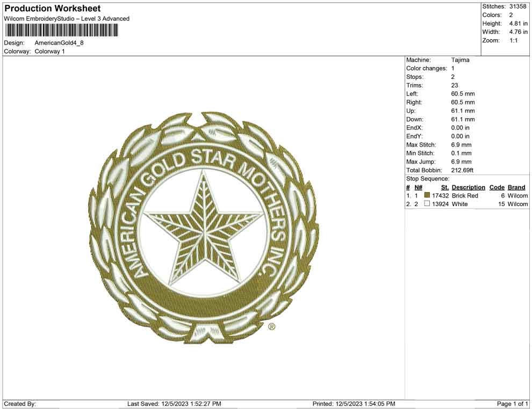Click the Machine value 'Tajima'
532x409 pixels.
[x=461, y=60]
